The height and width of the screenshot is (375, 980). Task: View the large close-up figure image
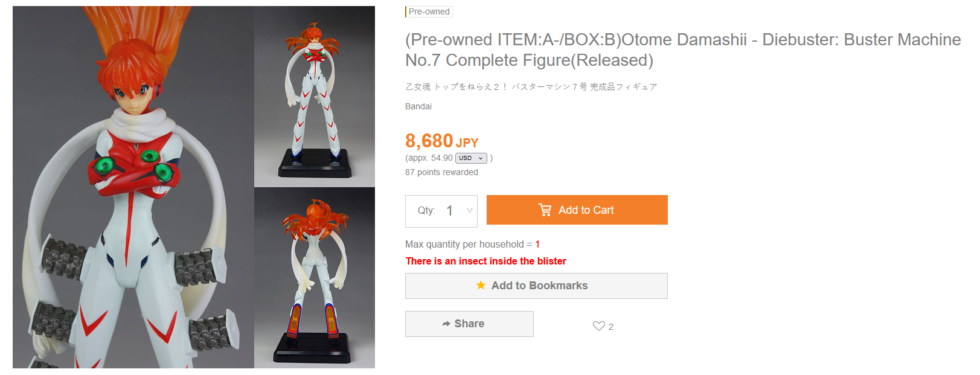[133, 187]
